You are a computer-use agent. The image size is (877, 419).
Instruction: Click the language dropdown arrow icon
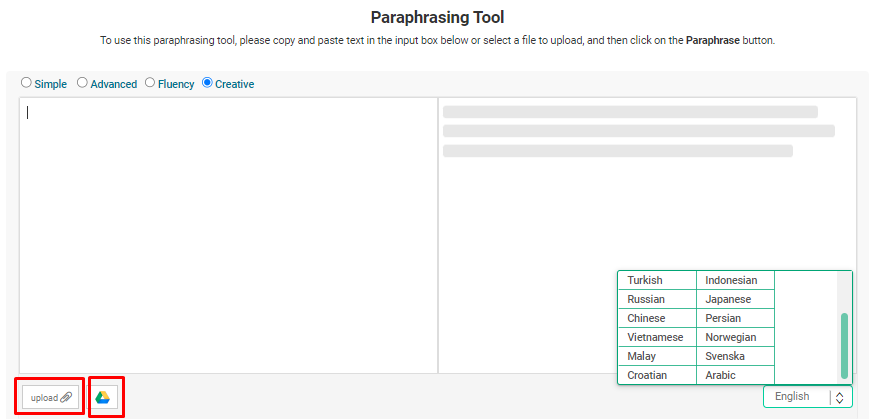coord(840,397)
